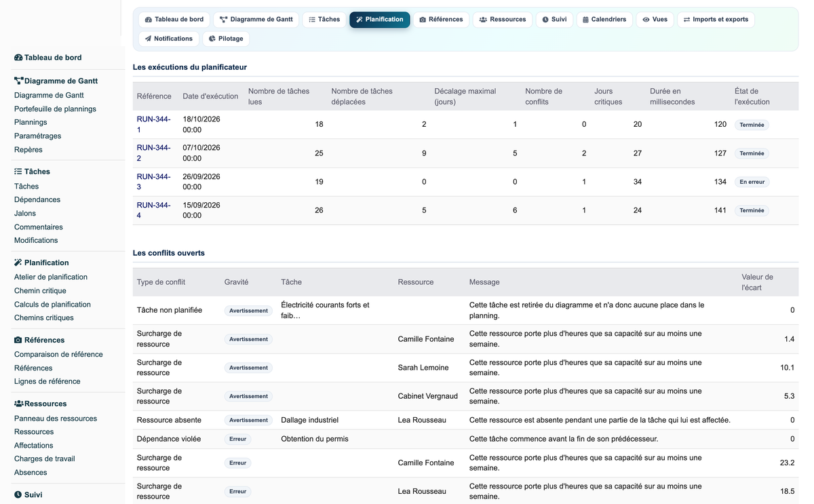The height and width of the screenshot is (504, 814).
Task: Go to Plannings in sidebar
Action: (x=31, y=122)
